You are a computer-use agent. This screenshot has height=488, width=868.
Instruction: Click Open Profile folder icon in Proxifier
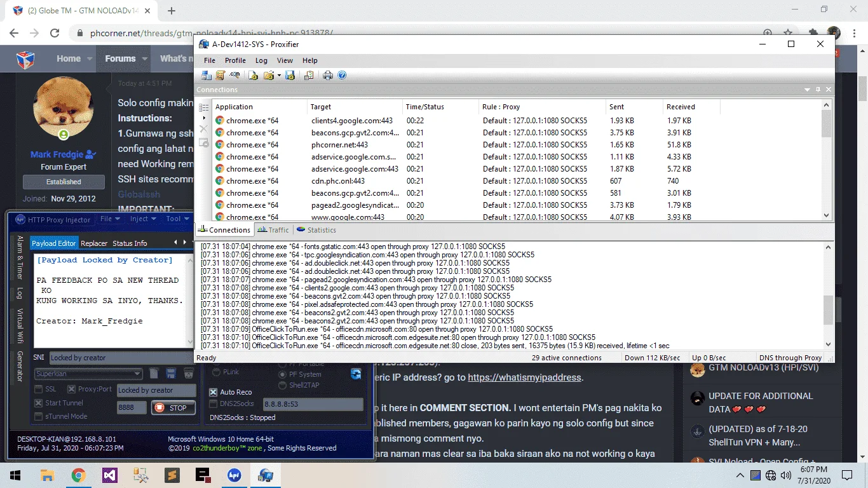tap(268, 75)
